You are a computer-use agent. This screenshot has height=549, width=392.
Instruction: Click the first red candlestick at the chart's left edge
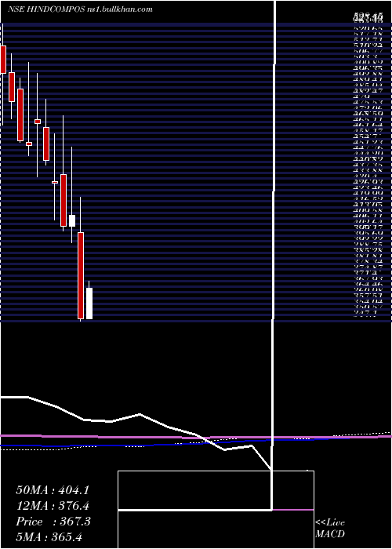point(3,59)
